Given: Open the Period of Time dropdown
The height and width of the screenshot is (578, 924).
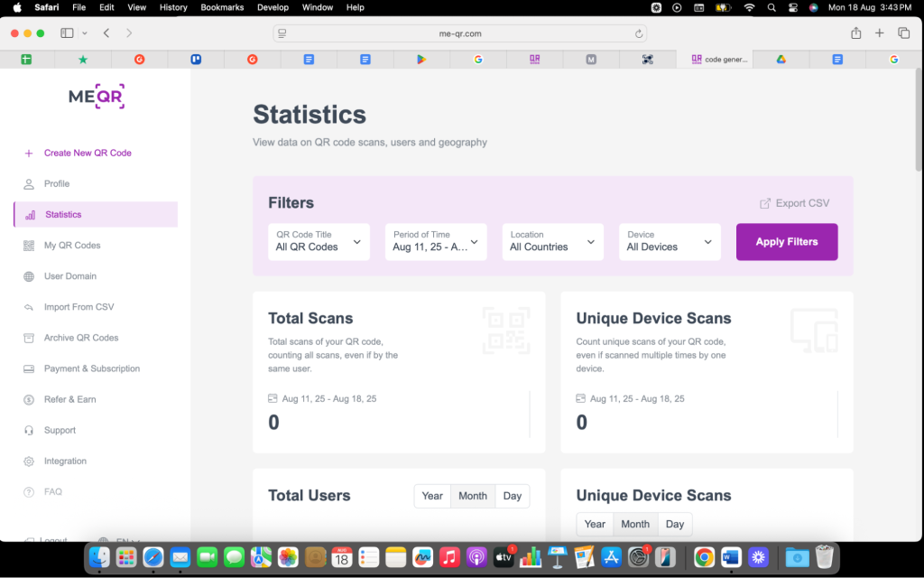Looking at the screenshot, I should tap(436, 242).
